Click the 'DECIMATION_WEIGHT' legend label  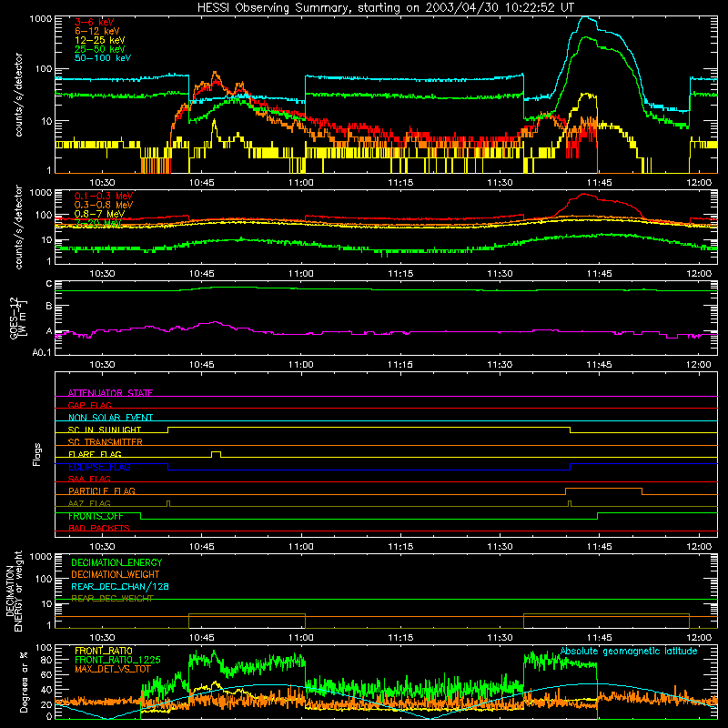point(116,575)
